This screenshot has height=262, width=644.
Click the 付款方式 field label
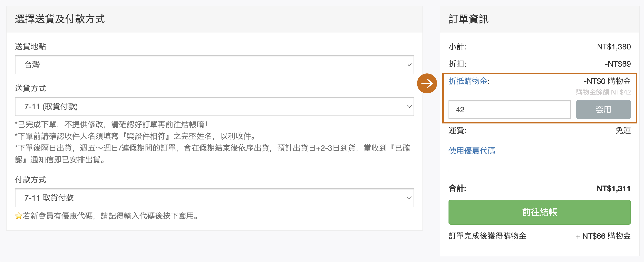pos(31,180)
